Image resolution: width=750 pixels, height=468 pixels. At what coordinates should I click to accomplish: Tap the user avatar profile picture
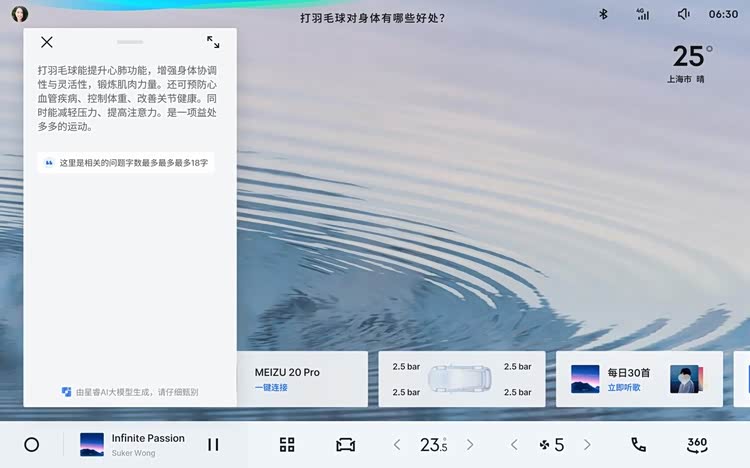pos(20,14)
